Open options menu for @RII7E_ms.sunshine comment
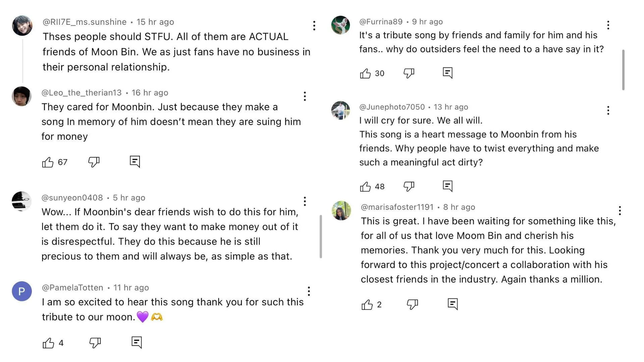 314,26
